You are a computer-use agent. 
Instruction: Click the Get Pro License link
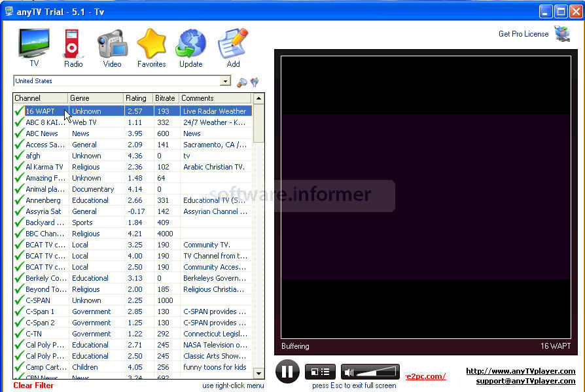523,34
